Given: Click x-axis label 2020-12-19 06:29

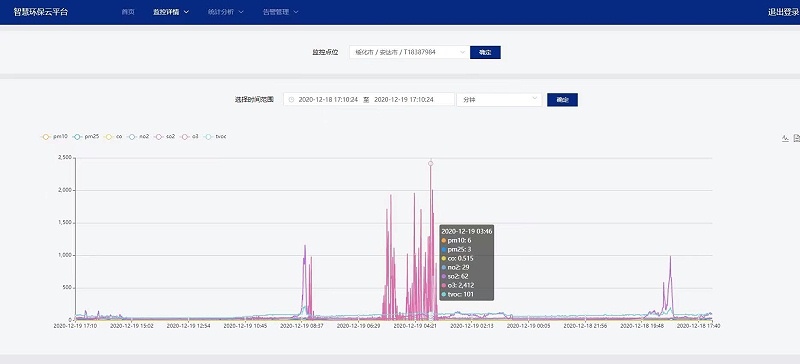Looking at the screenshot, I should tap(359, 325).
